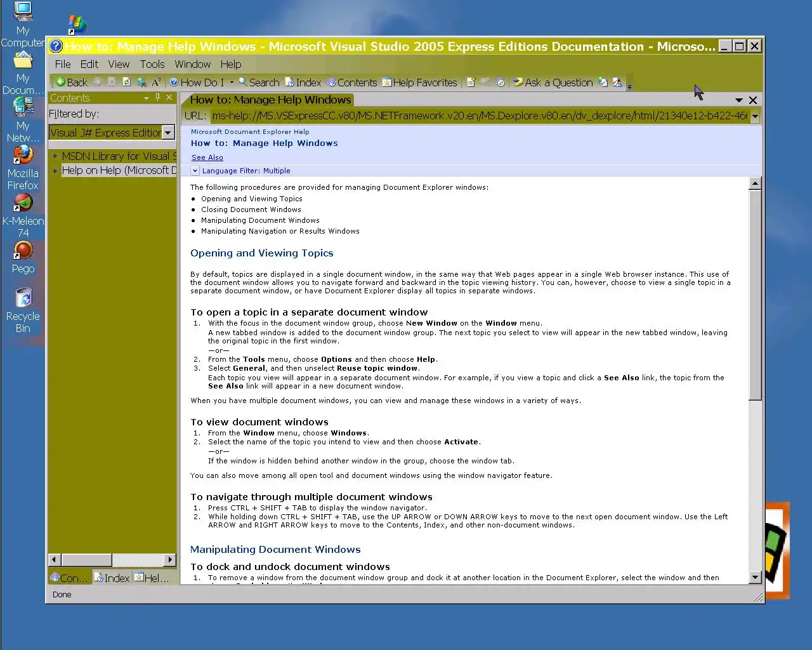812x650 pixels.
Task: Open Contents panel window position dropdown
Action: click(x=147, y=98)
